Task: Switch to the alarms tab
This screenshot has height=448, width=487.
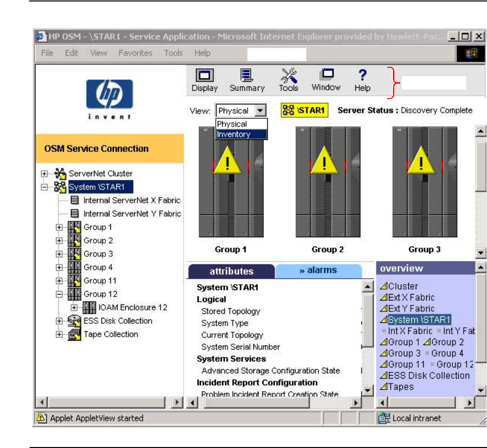Action: (x=318, y=271)
